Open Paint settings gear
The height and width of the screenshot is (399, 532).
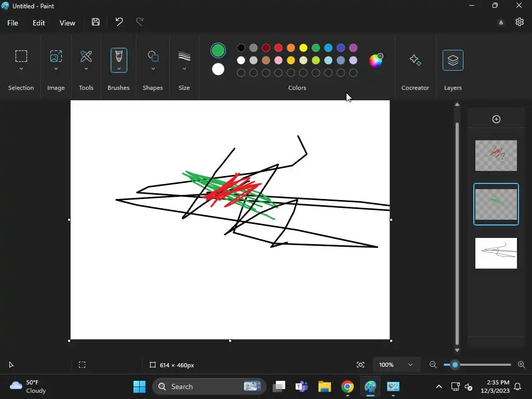pyautogui.click(x=520, y=22)
